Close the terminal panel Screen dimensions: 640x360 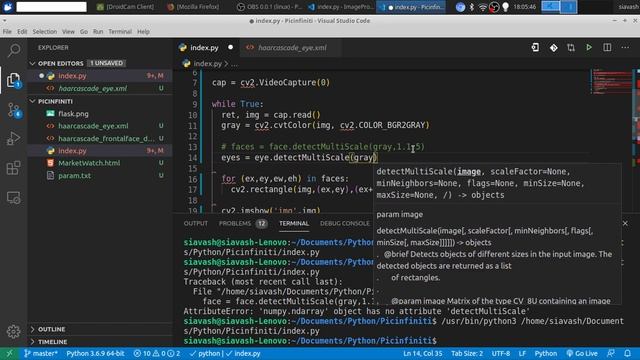[x=625, y=223]
